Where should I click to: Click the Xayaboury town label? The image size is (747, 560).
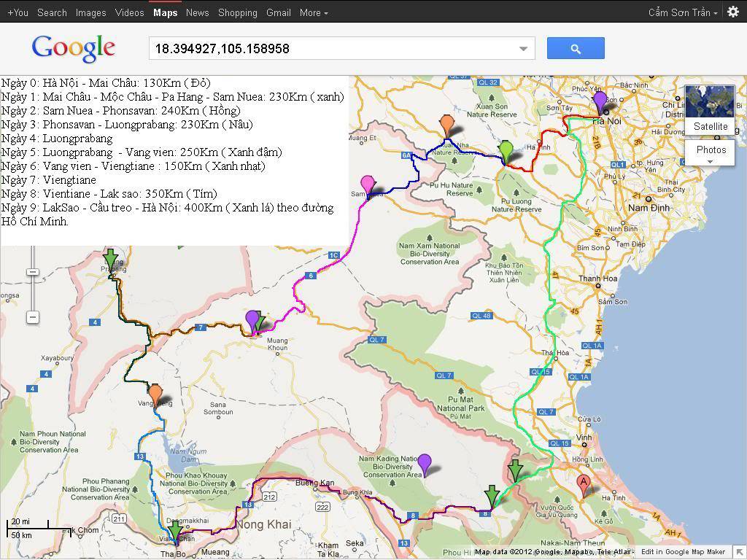(x=57, y=357)
